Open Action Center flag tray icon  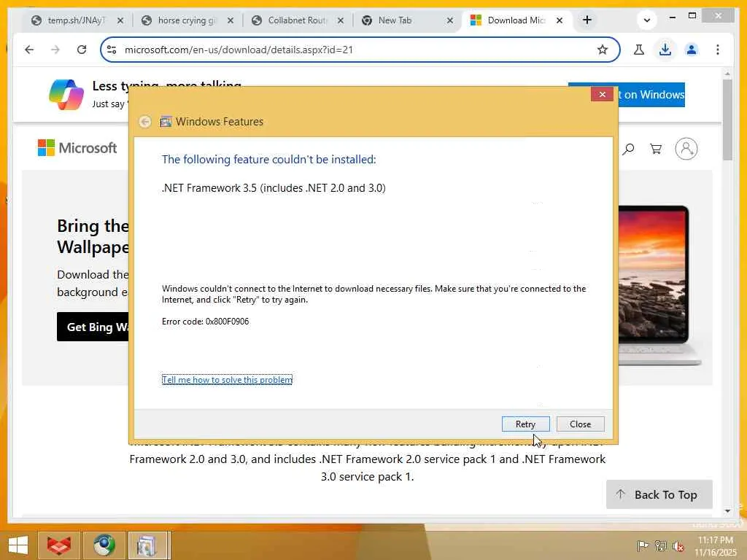pyautogui.click(x=642, y=546)
